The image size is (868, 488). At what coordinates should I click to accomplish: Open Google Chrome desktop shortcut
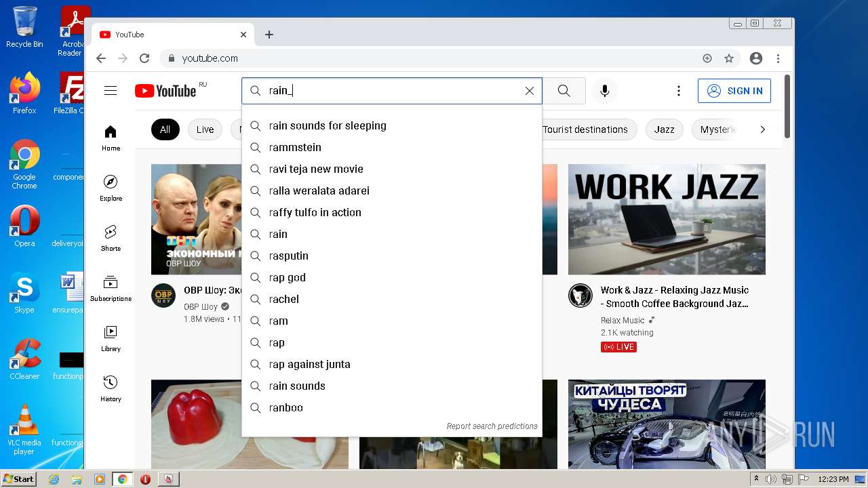point(24,164)
